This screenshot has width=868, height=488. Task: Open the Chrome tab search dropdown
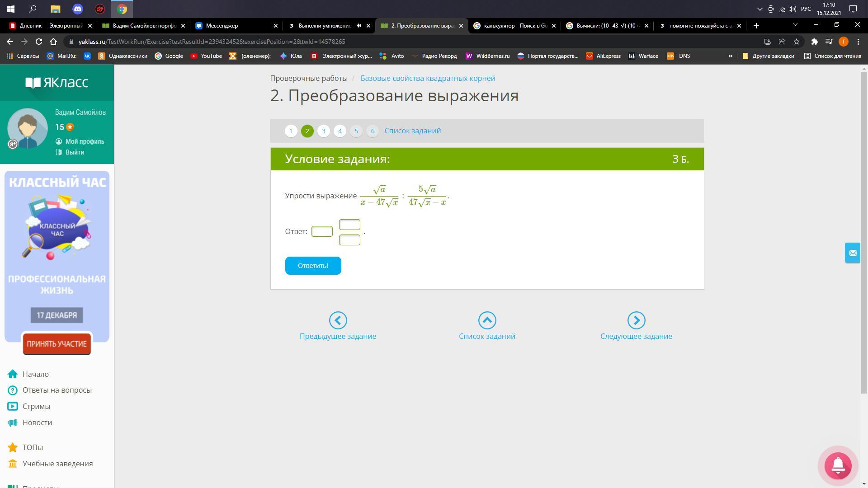pyautogui.click(x=795, y=25)
